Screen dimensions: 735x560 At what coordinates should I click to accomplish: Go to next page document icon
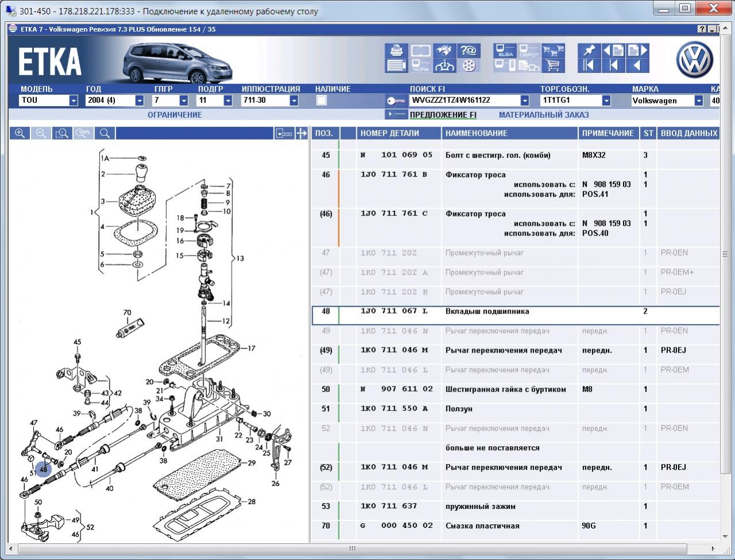point(637,51)
